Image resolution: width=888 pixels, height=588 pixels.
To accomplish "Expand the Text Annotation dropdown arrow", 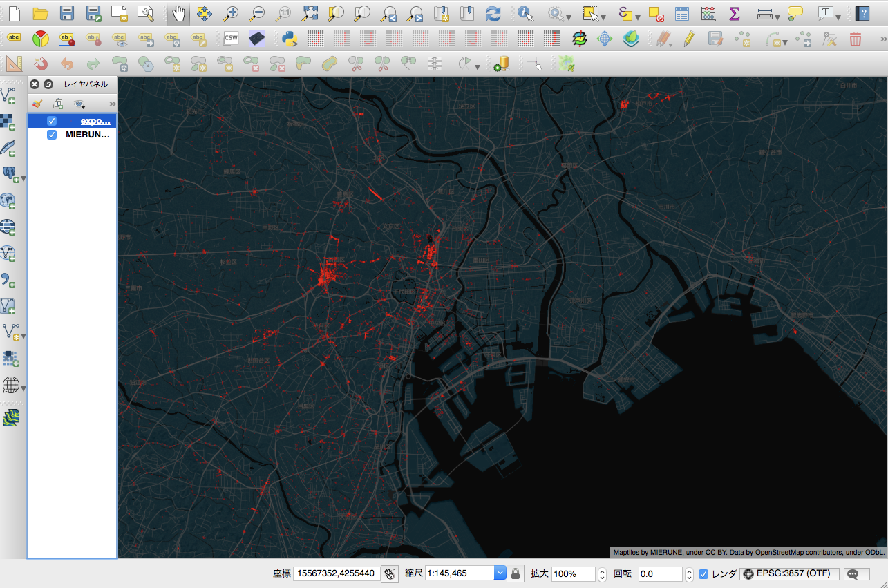I will 838,17.
